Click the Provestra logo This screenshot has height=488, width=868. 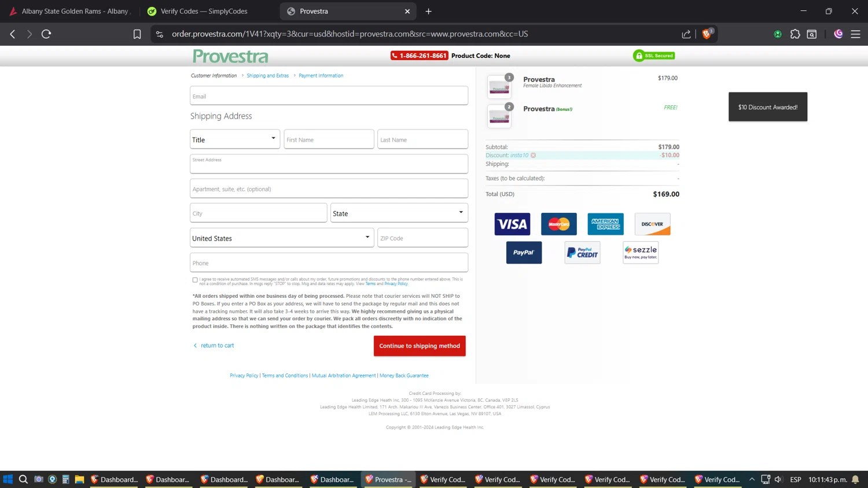pyautogui.click(x=230, y=56)
